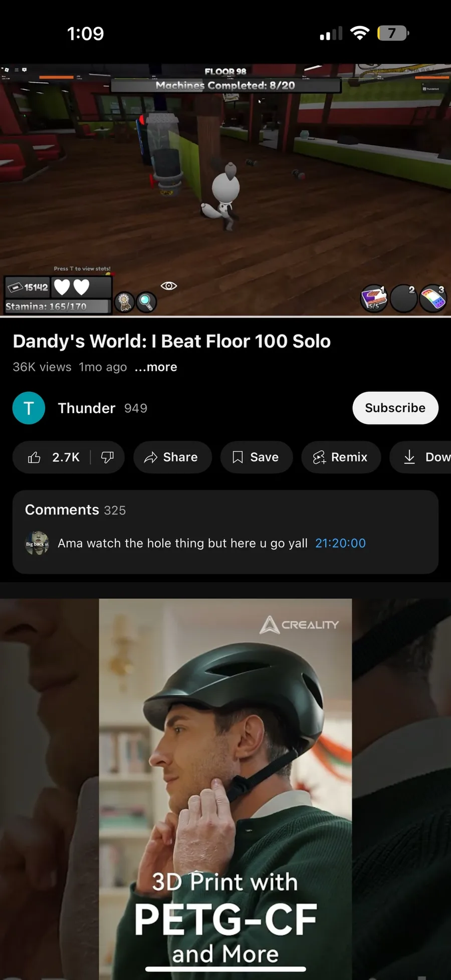This screenshot has height=980, width=451.
Task: Open Thunder channel avatar
Action: click(x=29, y=408)
